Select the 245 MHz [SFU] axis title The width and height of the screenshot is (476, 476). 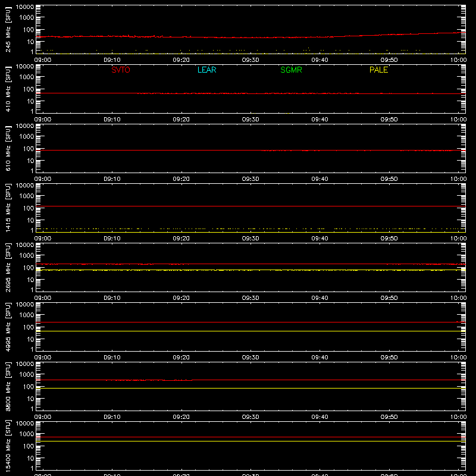click(8, 30)
